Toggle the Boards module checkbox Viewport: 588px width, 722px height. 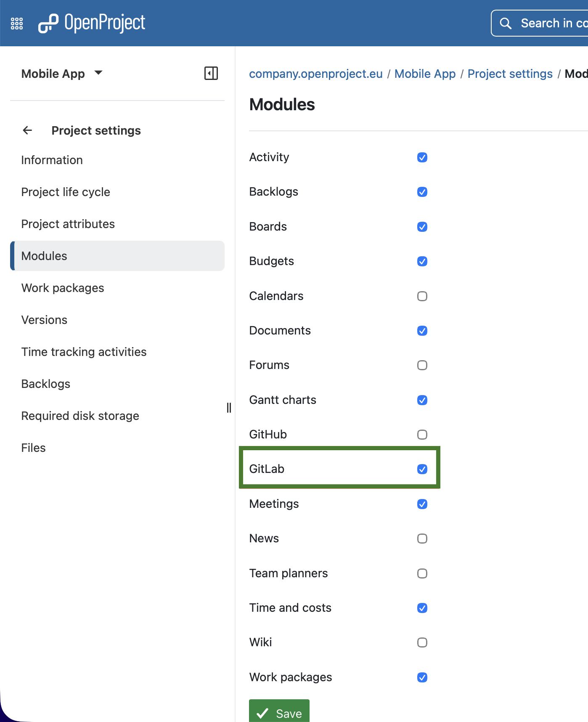click(422, 227)
